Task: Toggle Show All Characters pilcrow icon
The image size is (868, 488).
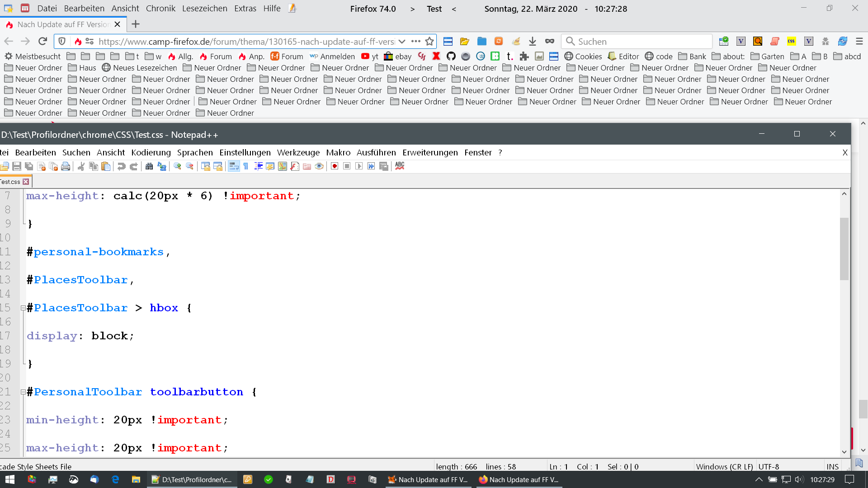Action: point(246,166)
